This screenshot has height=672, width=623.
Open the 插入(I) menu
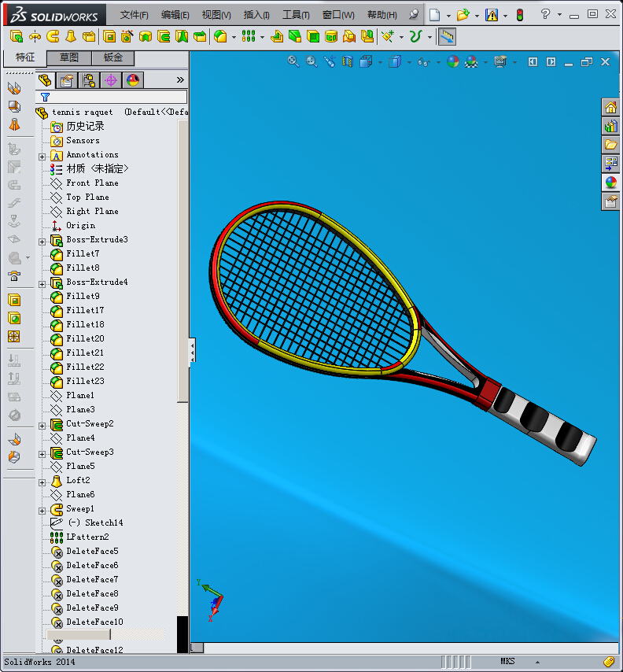(x=256, y=15)
